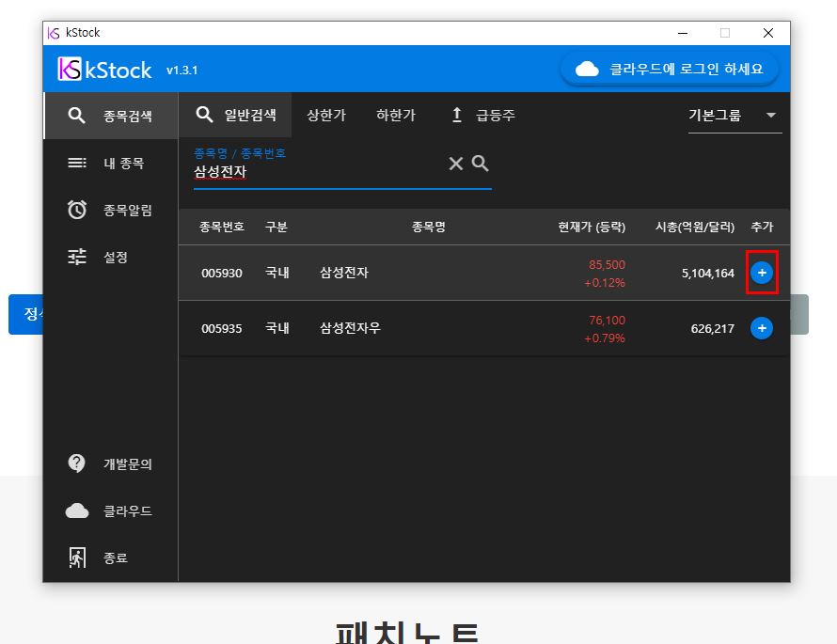Open the 클라우드 sidebar item

(110, 510)
